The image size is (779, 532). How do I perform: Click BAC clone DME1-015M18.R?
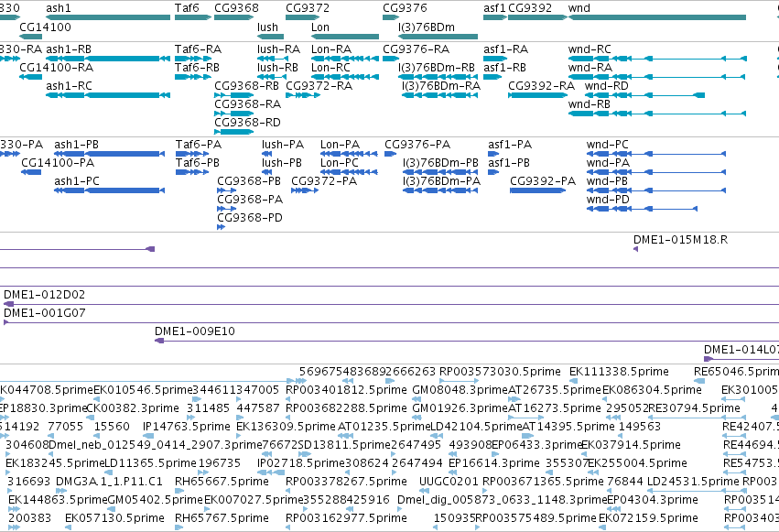(x=635, y=249)
